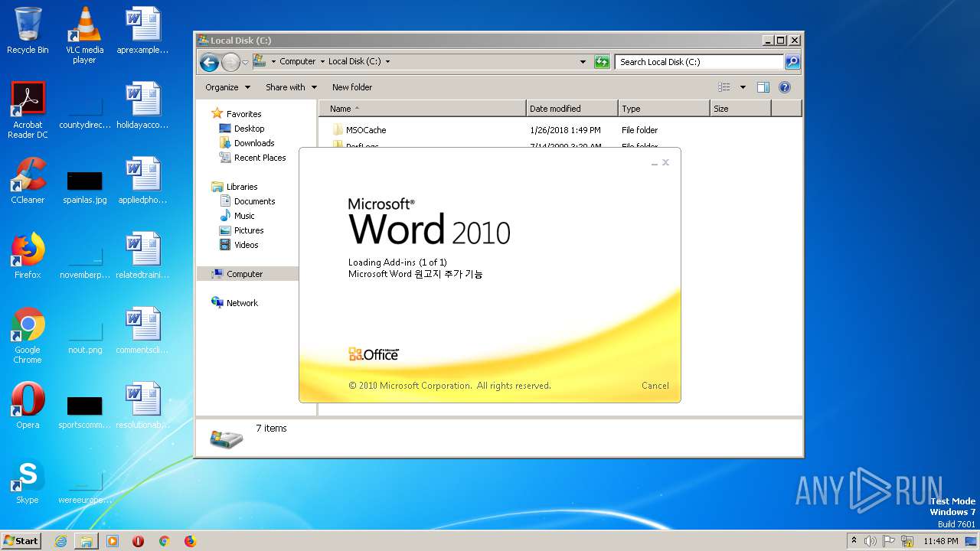The image size is (980, 551).
Task: Open the Start menu
Action: point(21,541)
